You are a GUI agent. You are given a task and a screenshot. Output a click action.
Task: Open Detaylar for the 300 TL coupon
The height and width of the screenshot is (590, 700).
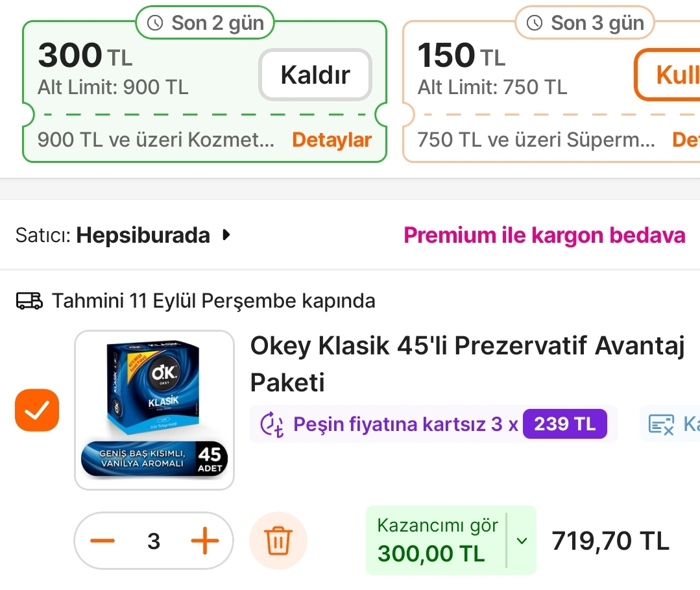tap(332, 140)
